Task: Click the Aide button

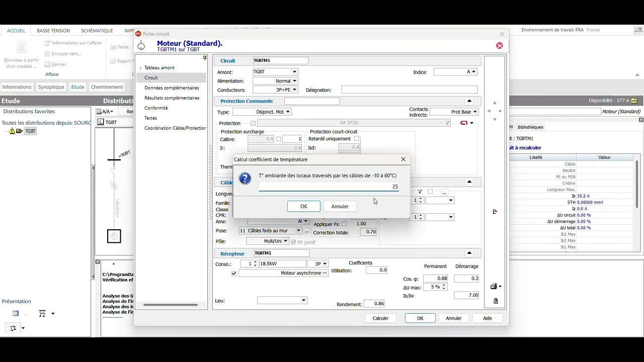Action: [x=488, y=318]
